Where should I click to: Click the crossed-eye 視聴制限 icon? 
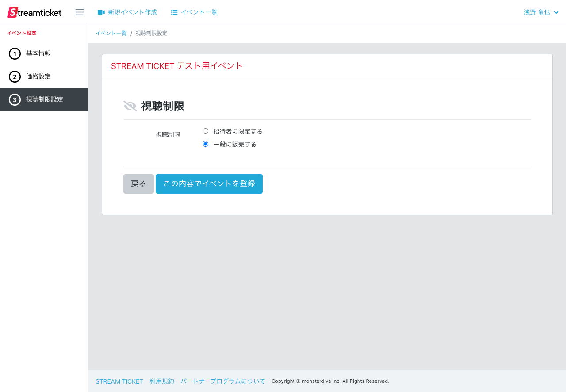[x=130, y=106]
